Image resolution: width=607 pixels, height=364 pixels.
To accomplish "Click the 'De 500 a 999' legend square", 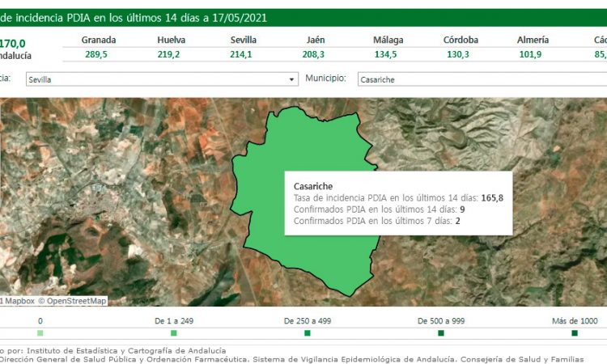I will (440, 332).
